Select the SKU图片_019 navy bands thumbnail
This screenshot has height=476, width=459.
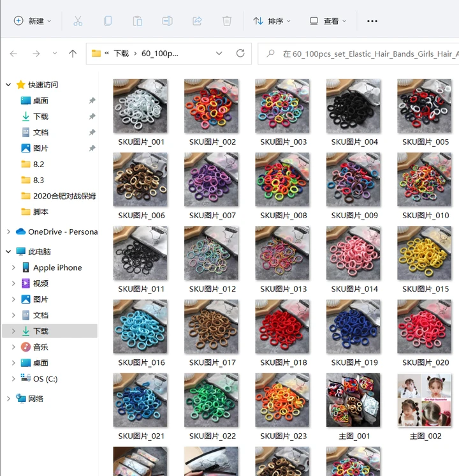tap(353, 326)
